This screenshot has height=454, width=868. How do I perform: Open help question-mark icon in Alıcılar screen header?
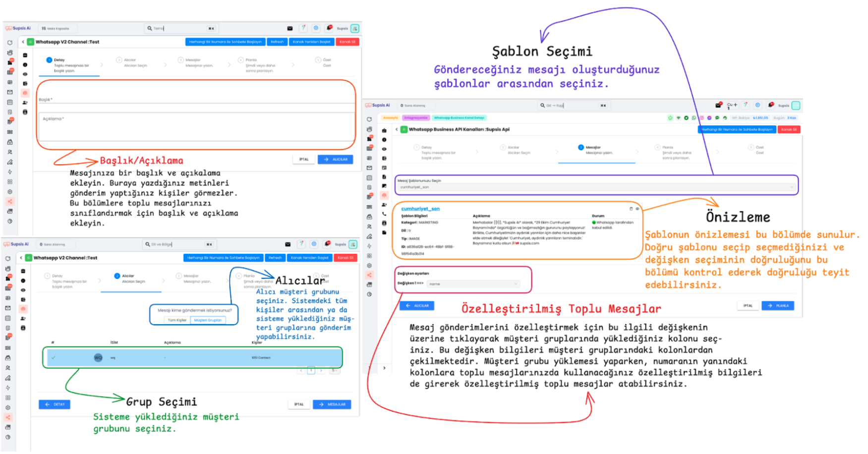point(301,244)
